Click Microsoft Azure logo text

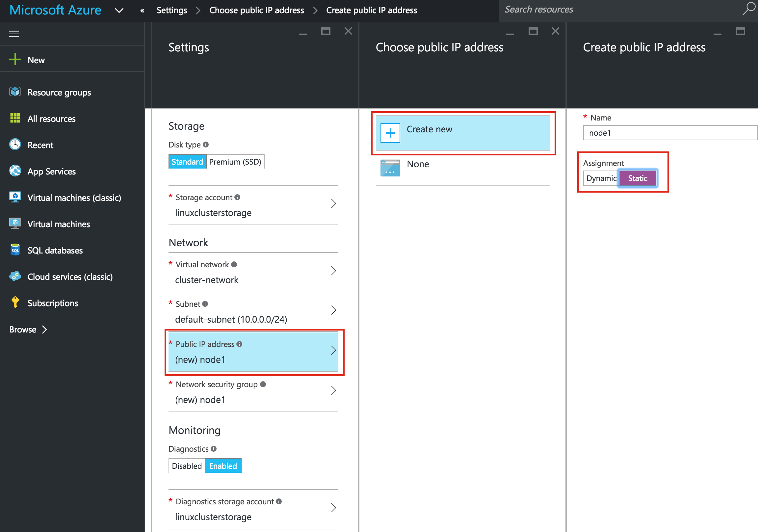click(x=55, y=10)
